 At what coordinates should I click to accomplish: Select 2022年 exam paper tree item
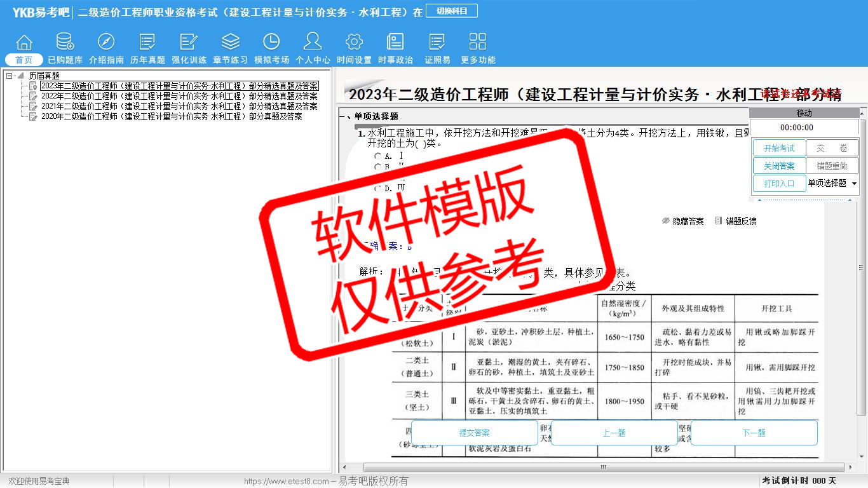pyautogui.click(x=179, y=96)
